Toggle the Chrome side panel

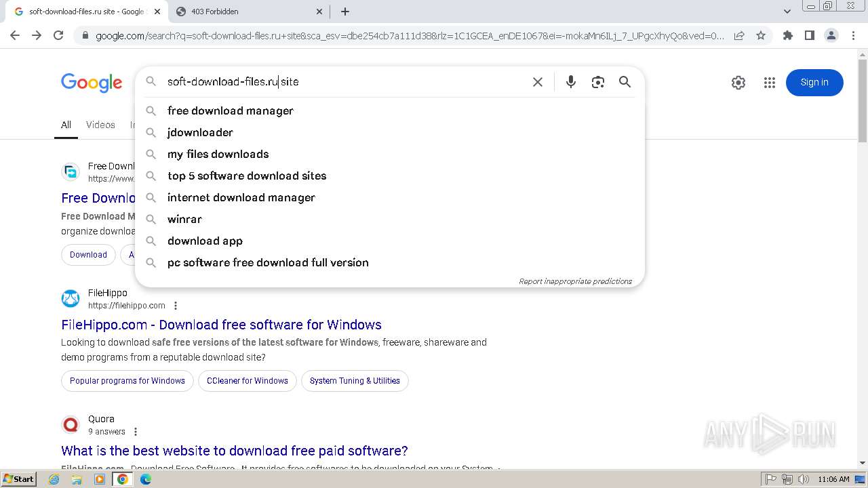pyautogui.click(x=809, y=35)
